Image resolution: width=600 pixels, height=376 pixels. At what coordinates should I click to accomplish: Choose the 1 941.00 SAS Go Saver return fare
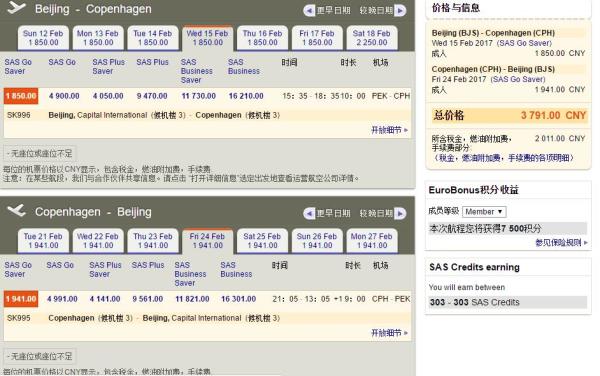[x=21, y=299]
